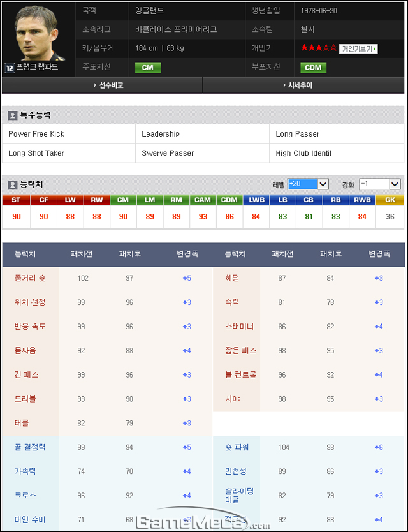This screenshot has width=408, height=532.
Task: Click the 첼시 team value
Action: click(x=307, y=29)
